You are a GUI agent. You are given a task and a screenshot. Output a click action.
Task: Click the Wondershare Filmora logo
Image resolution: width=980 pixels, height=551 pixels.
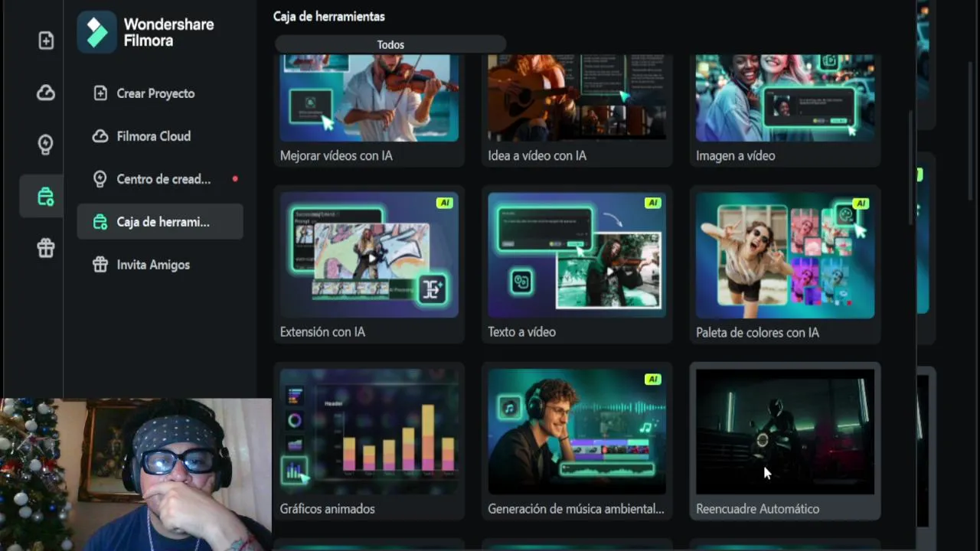point(96,32)
